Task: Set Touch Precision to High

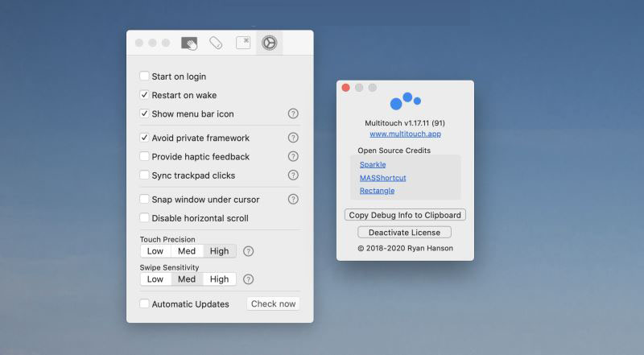Action: [219, 251]
